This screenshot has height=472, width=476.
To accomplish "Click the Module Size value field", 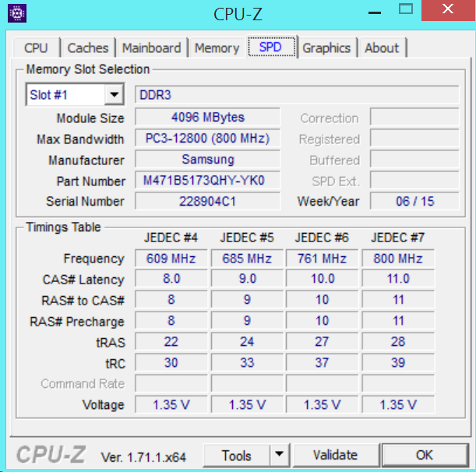I will [x=207, y=118].
